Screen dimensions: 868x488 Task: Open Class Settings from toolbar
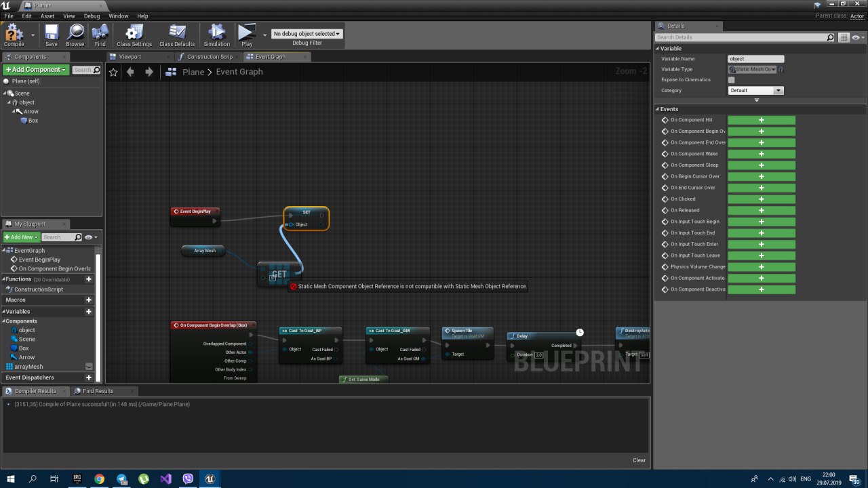pyautogui.click(x=134, y=35)
